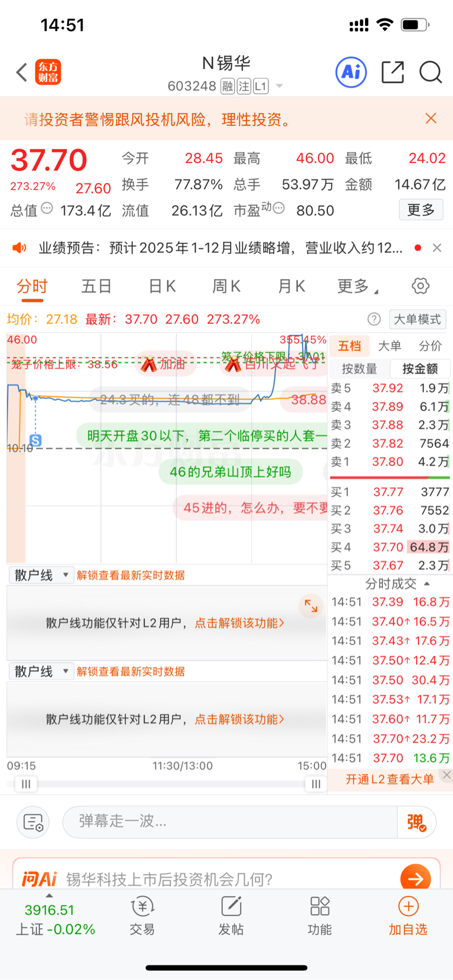453x980 pixels.
Task: Open second 点击解锁该功能 link
Action: pos(239,719)
